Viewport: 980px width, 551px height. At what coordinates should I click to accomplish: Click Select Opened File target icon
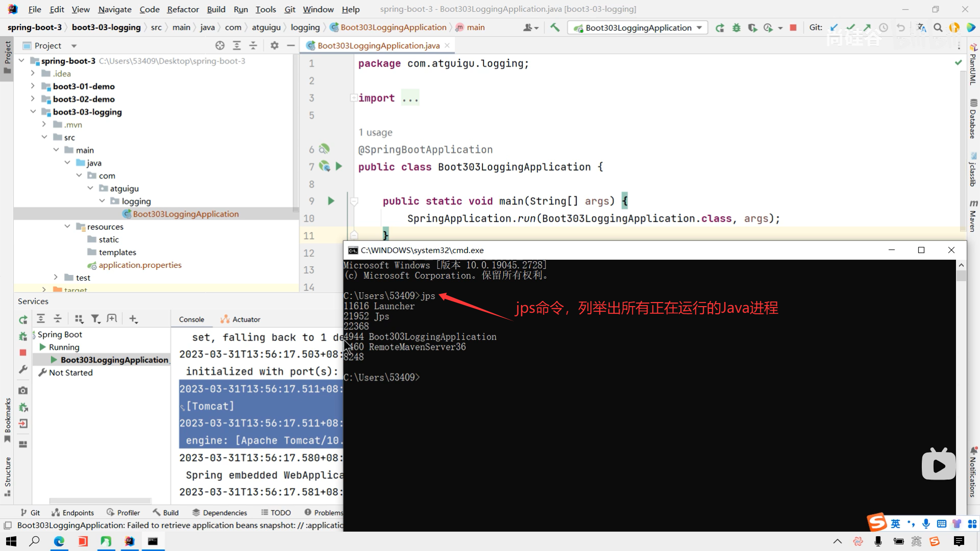click(x=220, y=45)
